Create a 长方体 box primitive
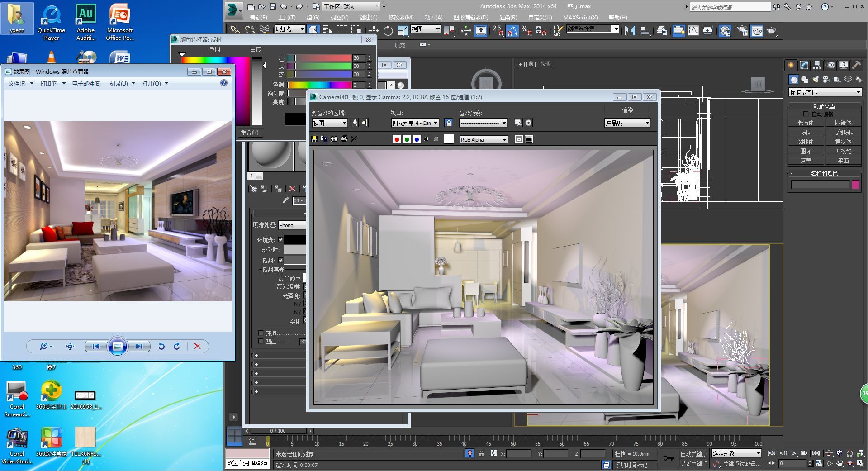The width and height of the screenshot is (868, 471). [x=806, y=123]
